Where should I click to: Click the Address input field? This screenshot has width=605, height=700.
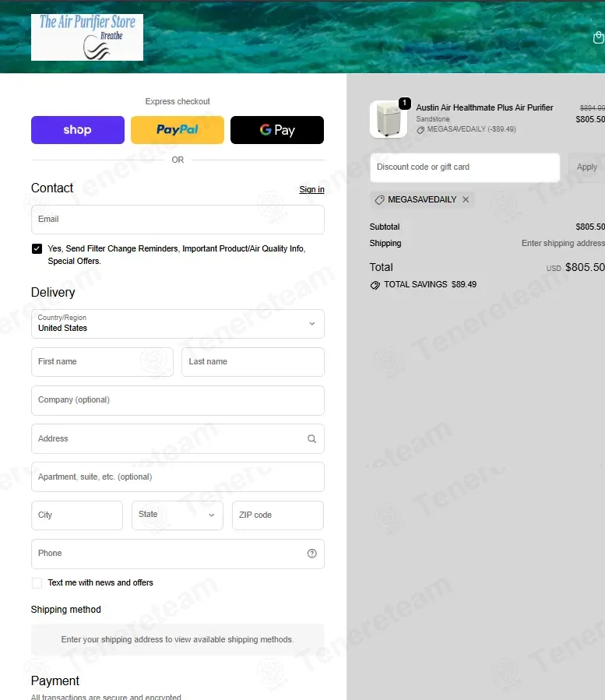pos(178,439)
